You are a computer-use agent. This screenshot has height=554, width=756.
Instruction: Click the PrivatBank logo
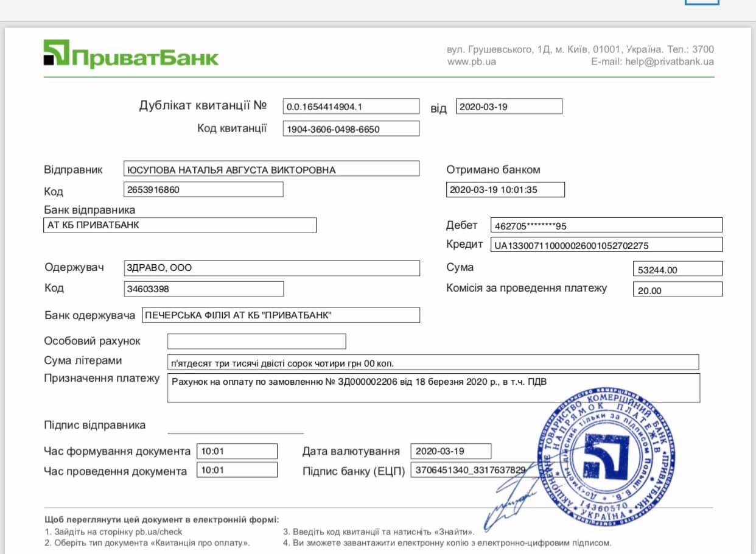click(131, 54)
